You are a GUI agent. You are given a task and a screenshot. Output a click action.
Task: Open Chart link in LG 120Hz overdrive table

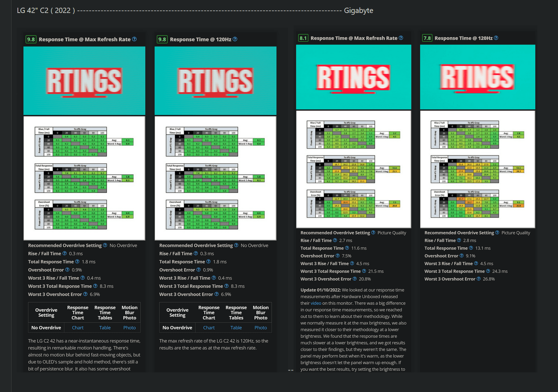tap(209, 328)
